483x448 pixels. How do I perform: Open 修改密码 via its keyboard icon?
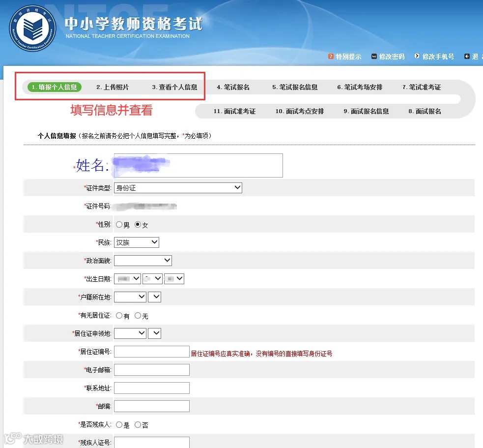click(x=374, y=57)
